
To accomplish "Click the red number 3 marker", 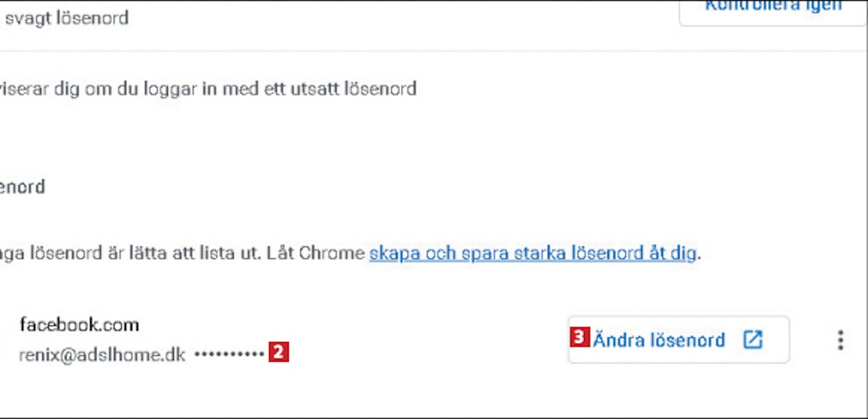I will click(x=580, y=337).
